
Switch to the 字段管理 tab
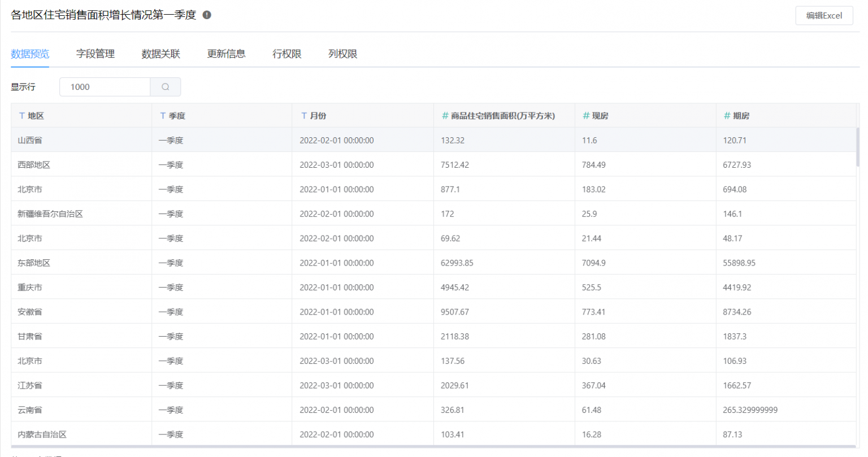tap(96, 54)
